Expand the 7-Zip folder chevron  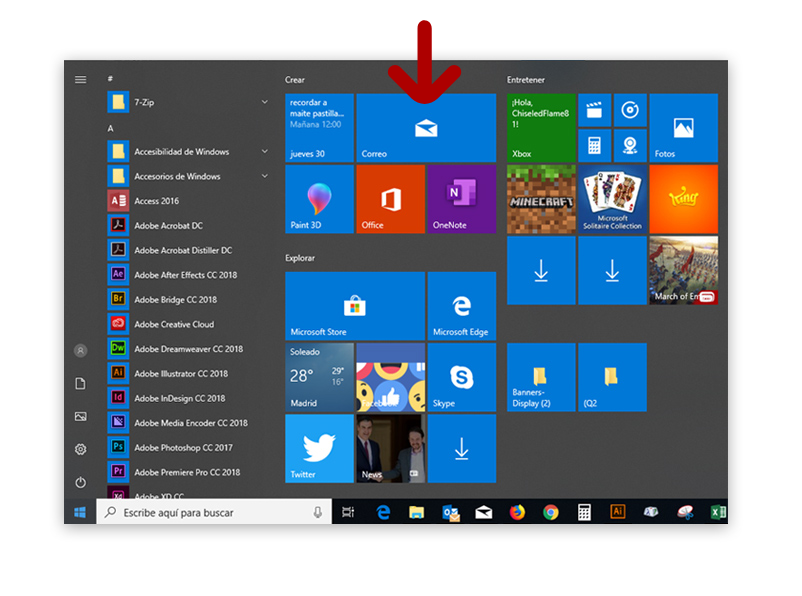(x=264, y=102)
